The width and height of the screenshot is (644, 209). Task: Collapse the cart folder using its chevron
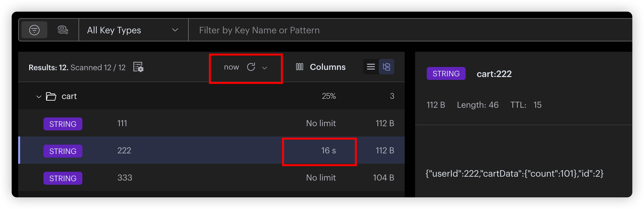coord(39,96)
